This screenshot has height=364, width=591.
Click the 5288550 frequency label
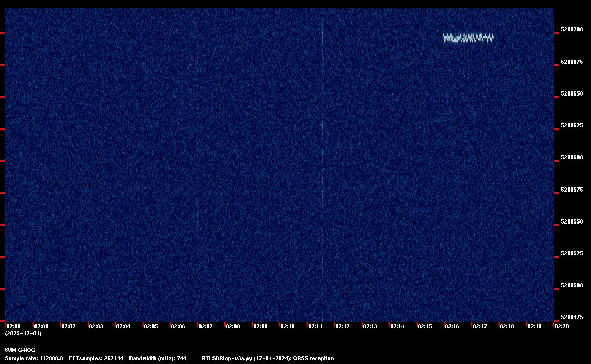(x=571, y=221)
